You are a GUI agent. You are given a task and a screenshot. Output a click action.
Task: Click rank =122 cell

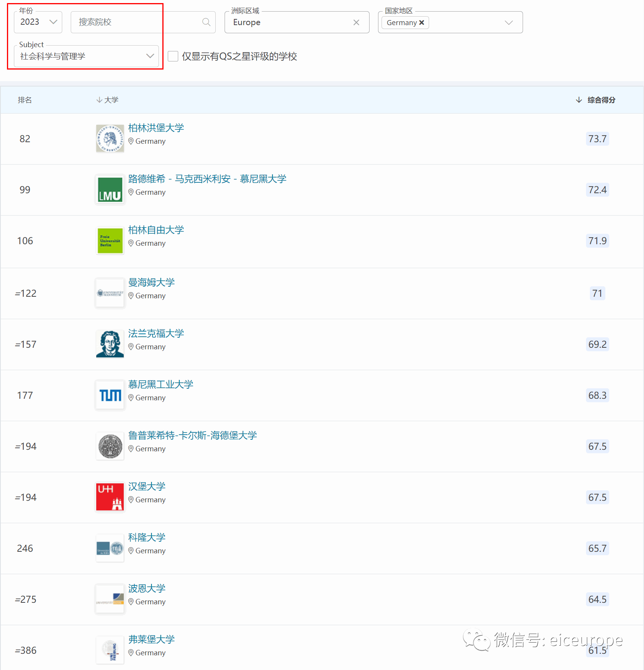click(x=26, y=293)
